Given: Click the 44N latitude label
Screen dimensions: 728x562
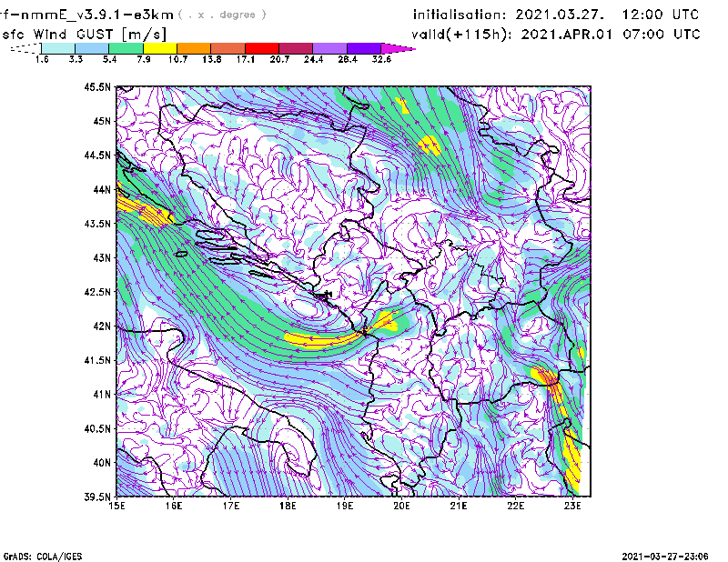Looking at the screenshot, I should point(102,189).
